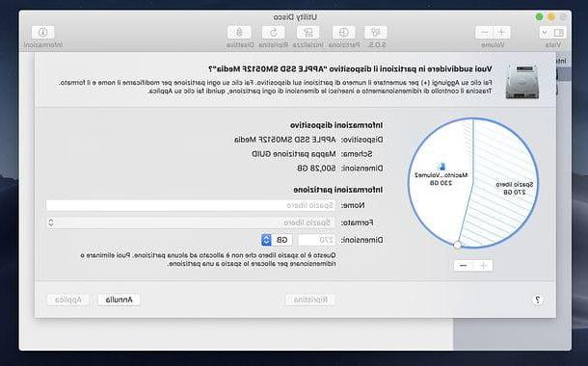Click the Informazioni partizione heading
The image size is (588, 366).
(x=338, y=190)
